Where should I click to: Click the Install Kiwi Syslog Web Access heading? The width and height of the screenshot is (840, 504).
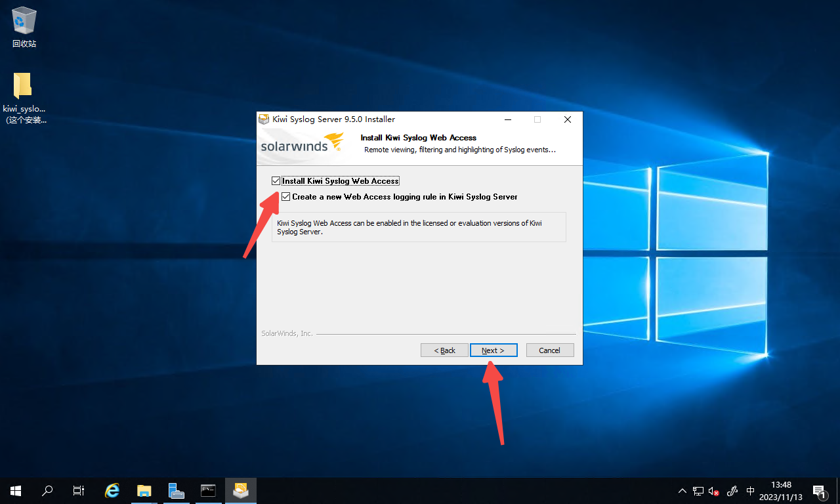click(x=419, y=138)
